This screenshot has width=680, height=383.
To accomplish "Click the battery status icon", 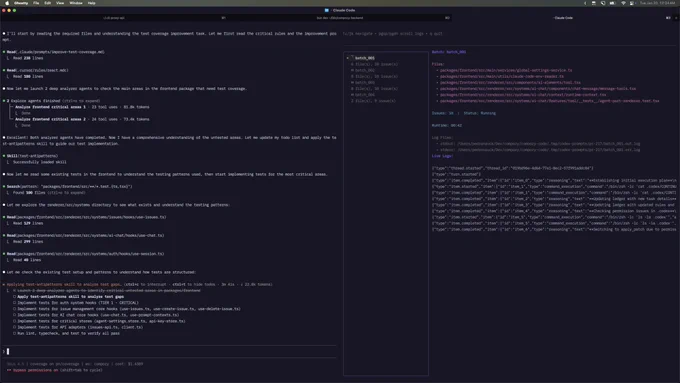I will pos(612,3).
